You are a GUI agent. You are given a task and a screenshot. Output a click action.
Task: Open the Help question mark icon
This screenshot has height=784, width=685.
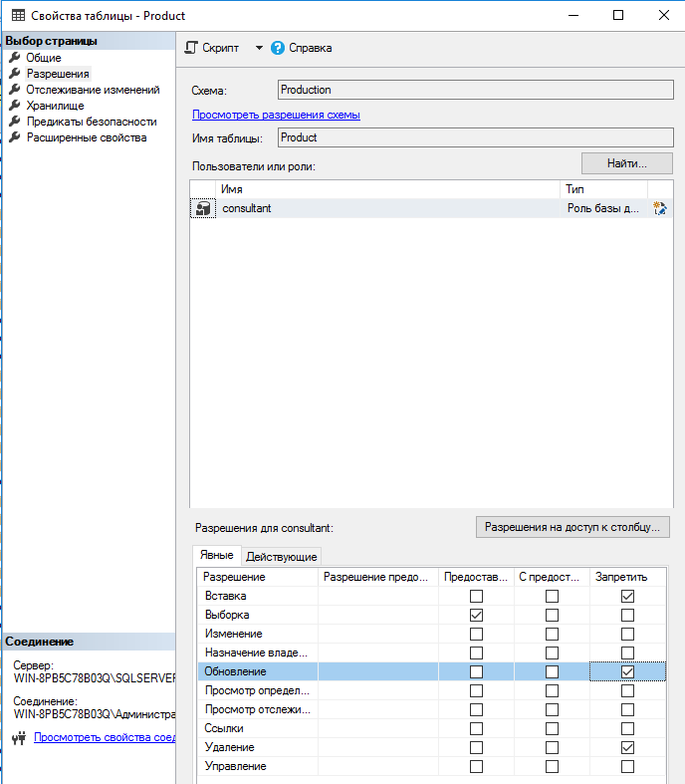[278, 48]
